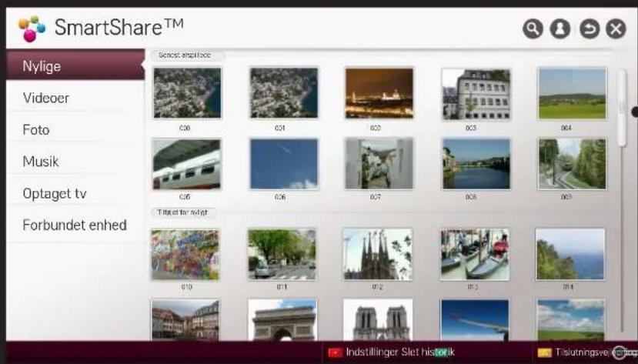Open blue sky photo 006

tap(284, 164)
